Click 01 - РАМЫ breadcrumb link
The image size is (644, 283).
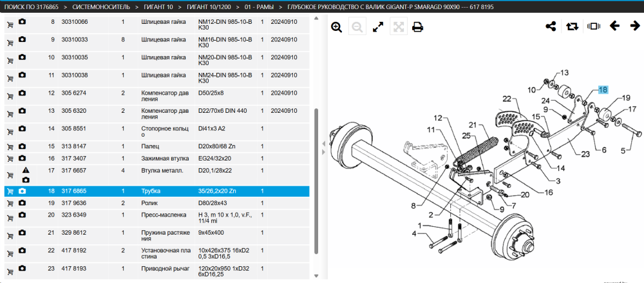click(259, 7)
